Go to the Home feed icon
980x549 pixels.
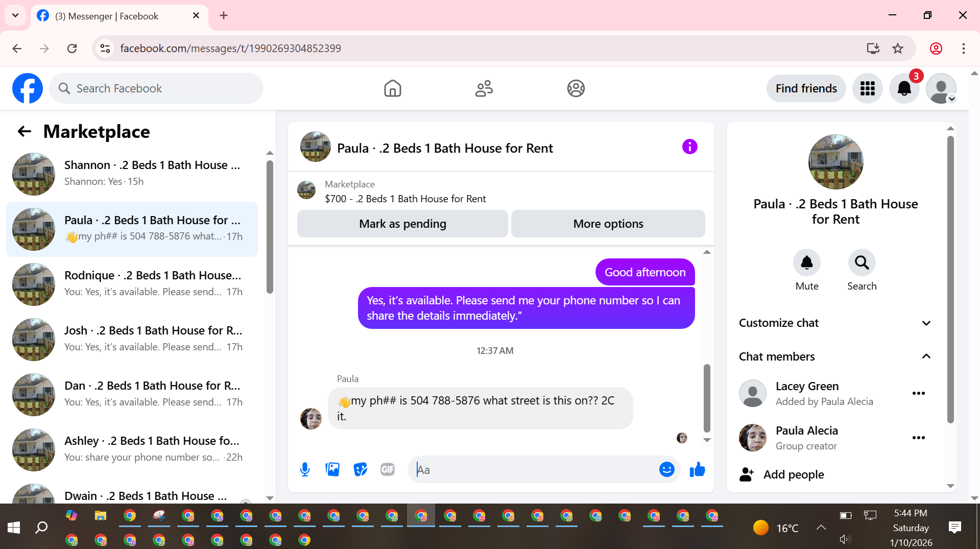click(x=392, y=88)
